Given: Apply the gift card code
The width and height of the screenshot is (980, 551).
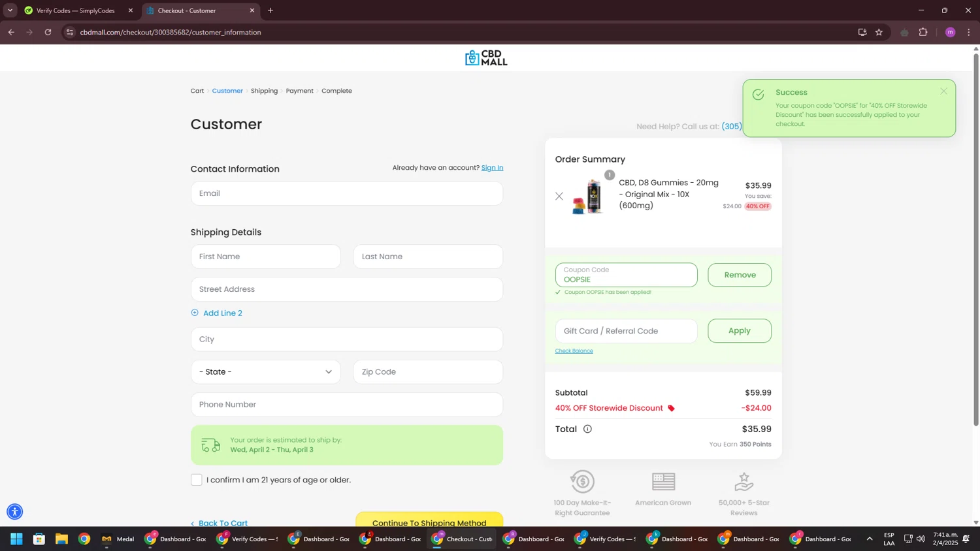Looking at the screenshot, I should click(740, 331).
